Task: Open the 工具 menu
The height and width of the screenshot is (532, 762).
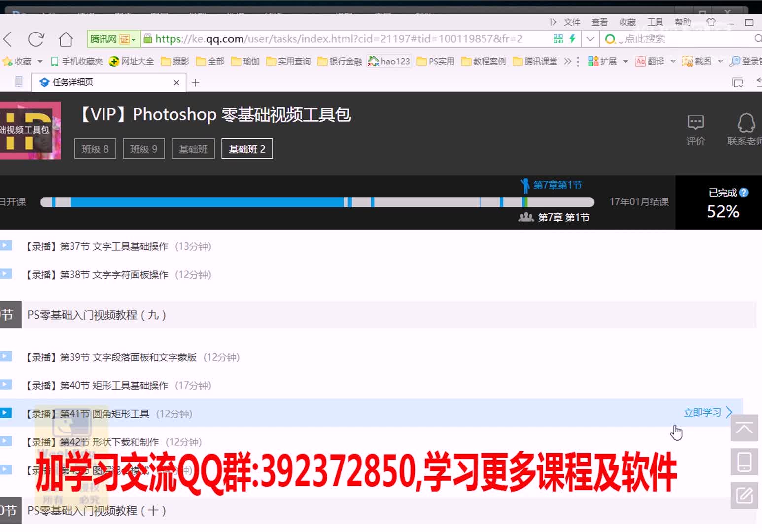Action: tap(655, 22)
